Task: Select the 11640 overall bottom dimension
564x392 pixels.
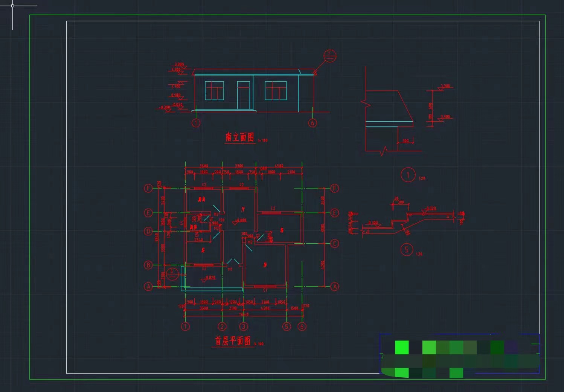Action: tap(244, 314)
